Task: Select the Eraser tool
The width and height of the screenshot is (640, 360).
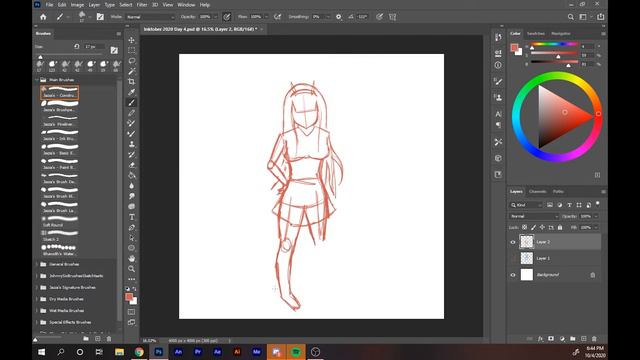Action: (131, 165)
